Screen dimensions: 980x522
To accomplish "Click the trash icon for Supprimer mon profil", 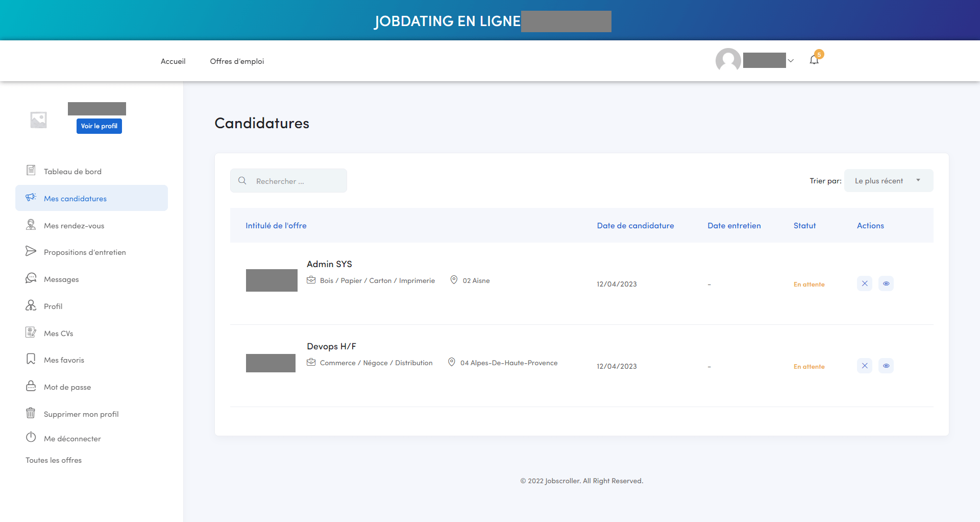I will click(x=31, y=413).
